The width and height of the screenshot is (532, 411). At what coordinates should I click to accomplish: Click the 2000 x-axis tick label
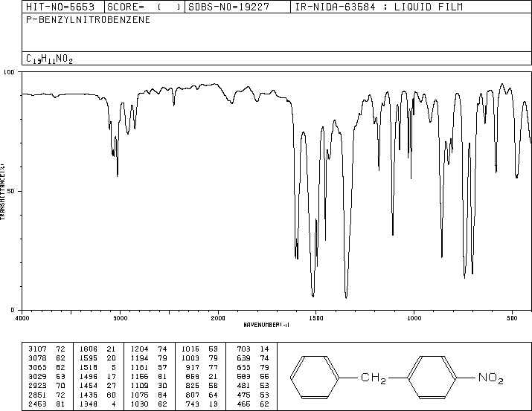pos(218,318)
